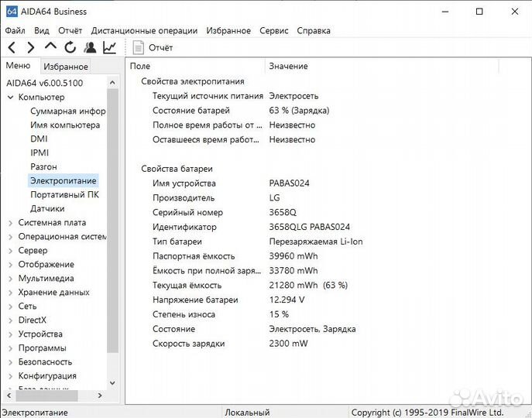
Task: Click the Локальный status bar entry
Action: [247, 413]
